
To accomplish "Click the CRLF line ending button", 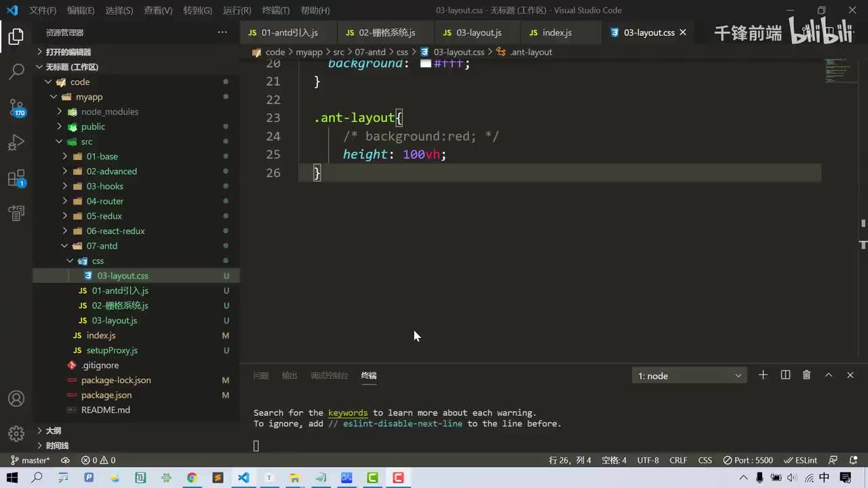I will click(678, 460).
